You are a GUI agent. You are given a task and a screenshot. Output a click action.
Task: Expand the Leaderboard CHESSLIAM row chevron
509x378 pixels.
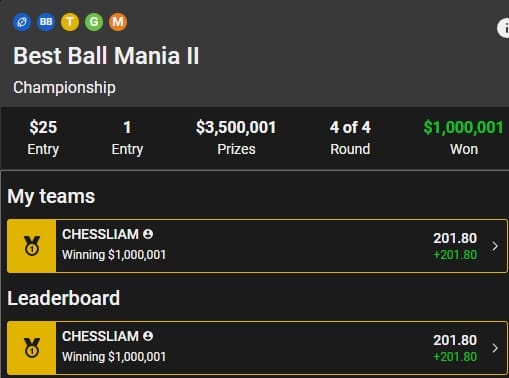pos(495,348)
